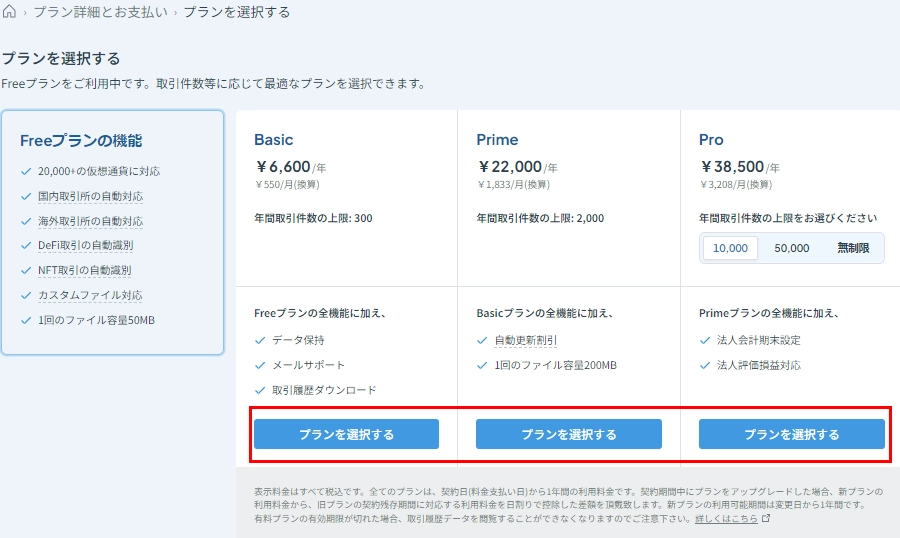Click the 1回のファイル容量200MB text
Image resolution: width=900 pixels, height=538 pixels.
pos(556,365)
